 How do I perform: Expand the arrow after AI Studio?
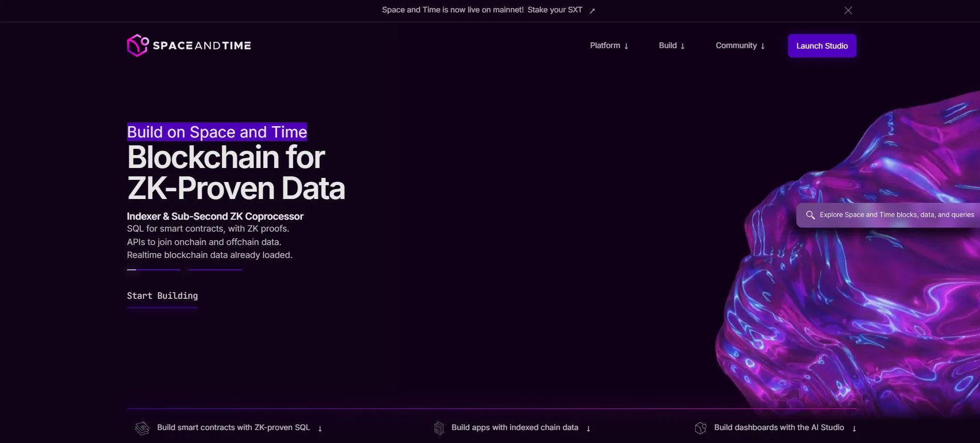tap(854, 429)
